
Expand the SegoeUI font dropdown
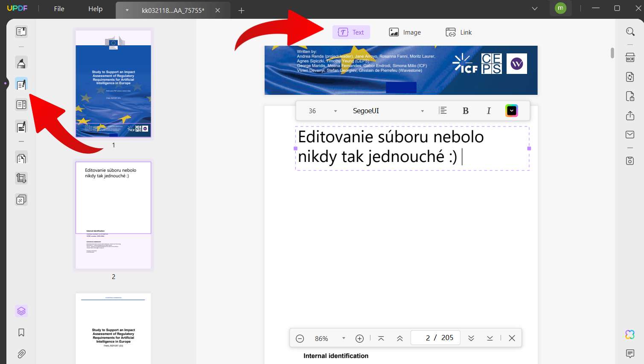423,111
